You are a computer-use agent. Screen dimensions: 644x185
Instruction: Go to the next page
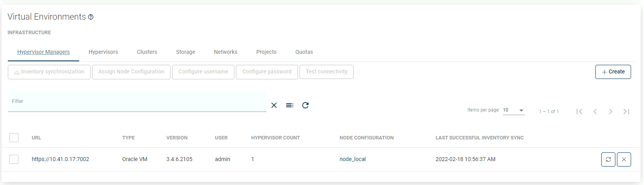coord(611,112)
